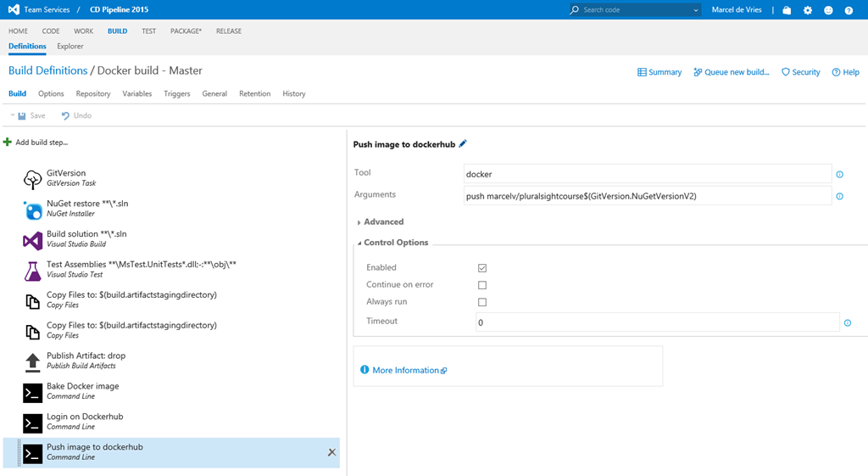The image size is (868, 476).
Task: Expand the Advanced section
Action: (383, 222)
